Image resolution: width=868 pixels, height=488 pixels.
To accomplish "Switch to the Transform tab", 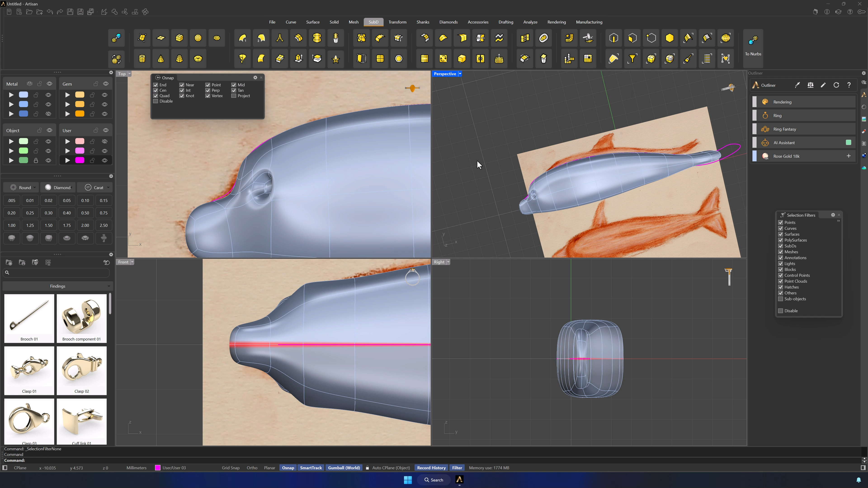I will [x=397, y=22].
